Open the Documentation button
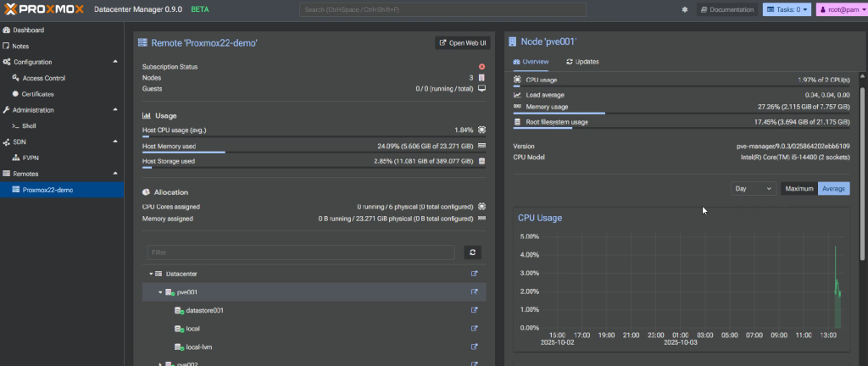This screenshot has height=366, width=868. (x=726, y=9)
